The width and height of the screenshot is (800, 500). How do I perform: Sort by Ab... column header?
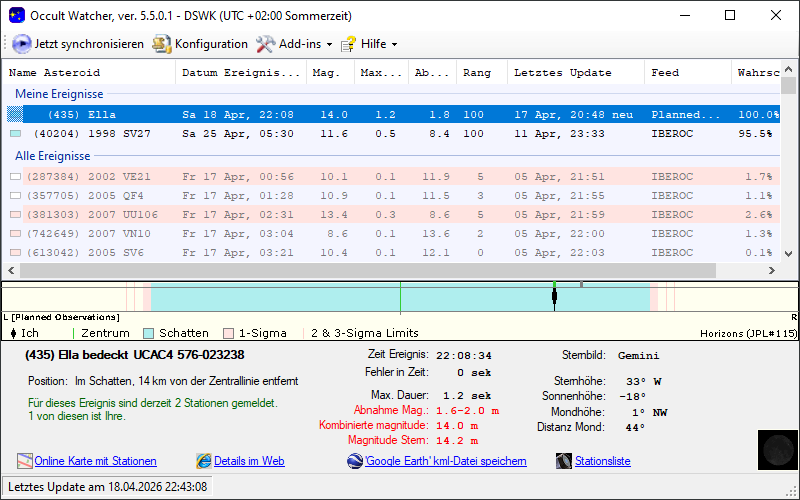432,72
